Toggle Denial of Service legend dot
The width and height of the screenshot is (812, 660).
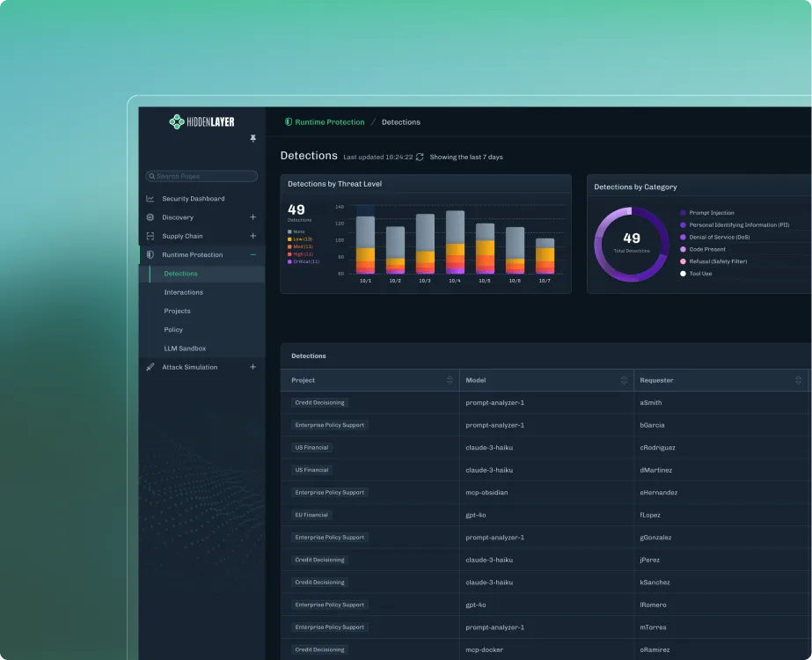[683, 238]
